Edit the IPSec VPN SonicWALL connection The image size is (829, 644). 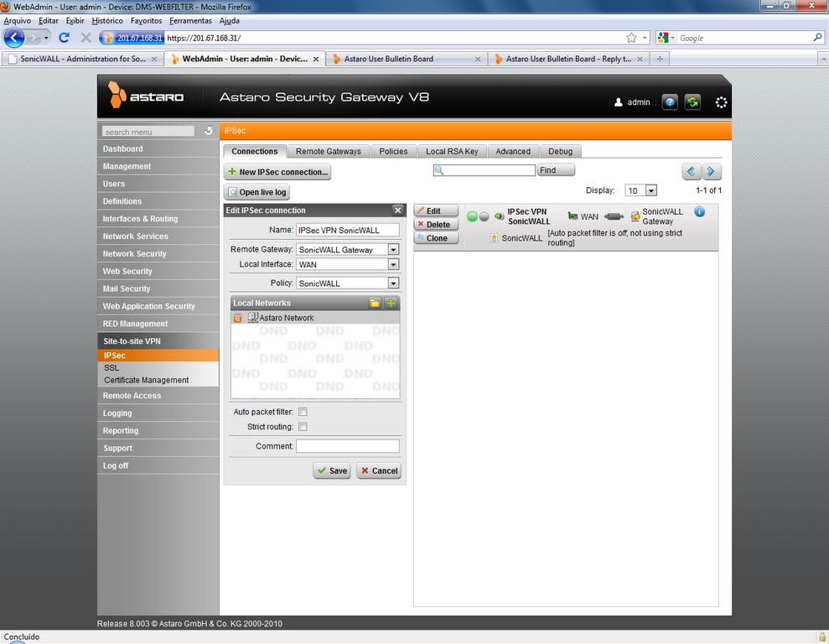[x=436, y=210]
